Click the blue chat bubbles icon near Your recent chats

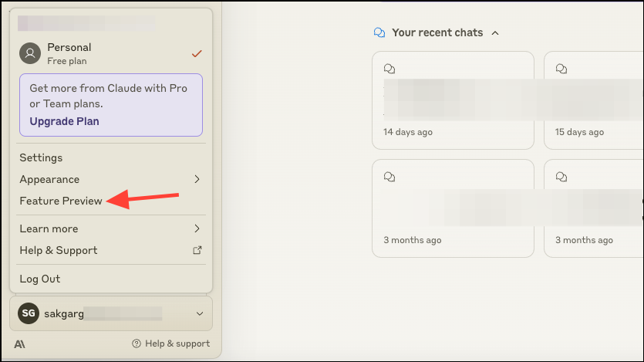[379, 32]
